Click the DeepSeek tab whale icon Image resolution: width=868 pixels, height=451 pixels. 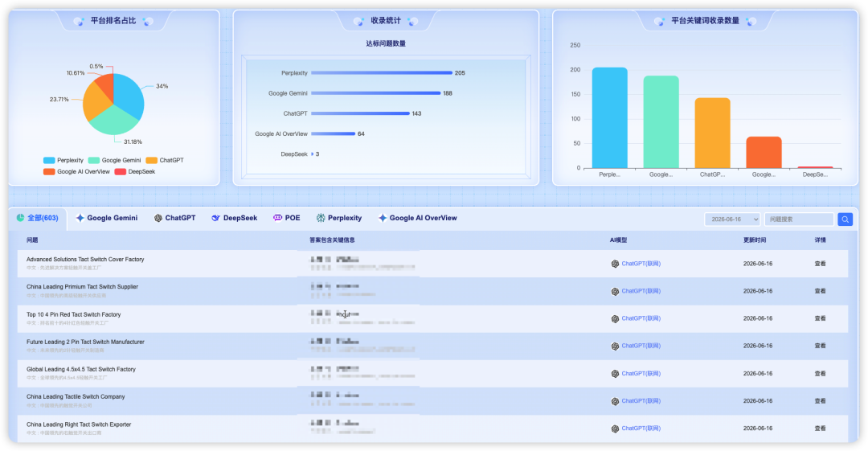[x=216, y=219]
